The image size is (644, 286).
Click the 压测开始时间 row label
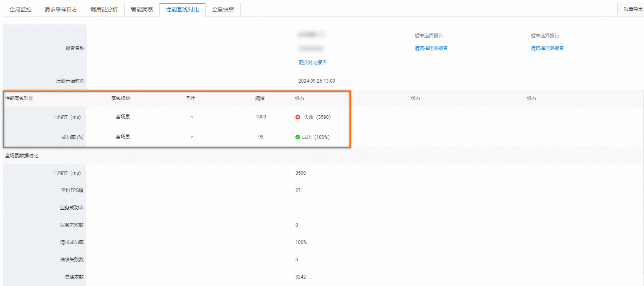(x=70, y=81)
